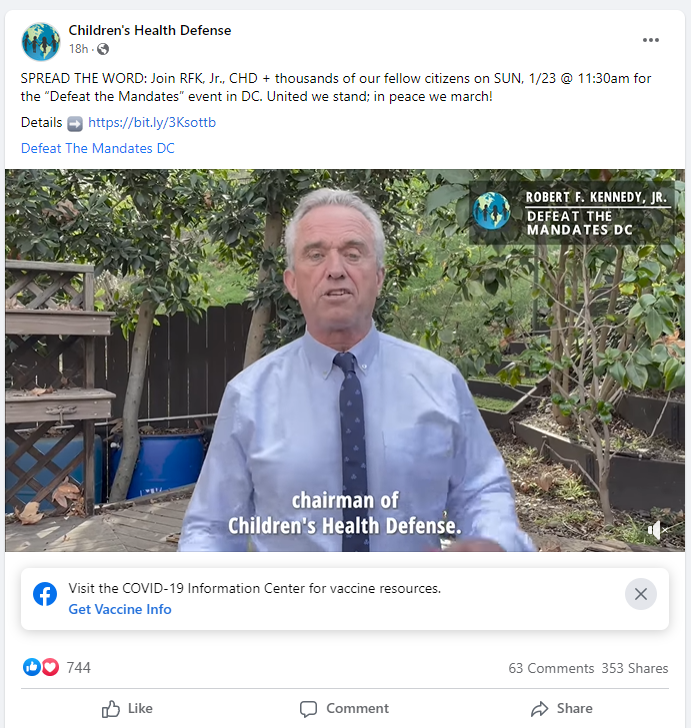Click the red heart reaction icon
Screen dimensions: 691x728
pos(51,667)
